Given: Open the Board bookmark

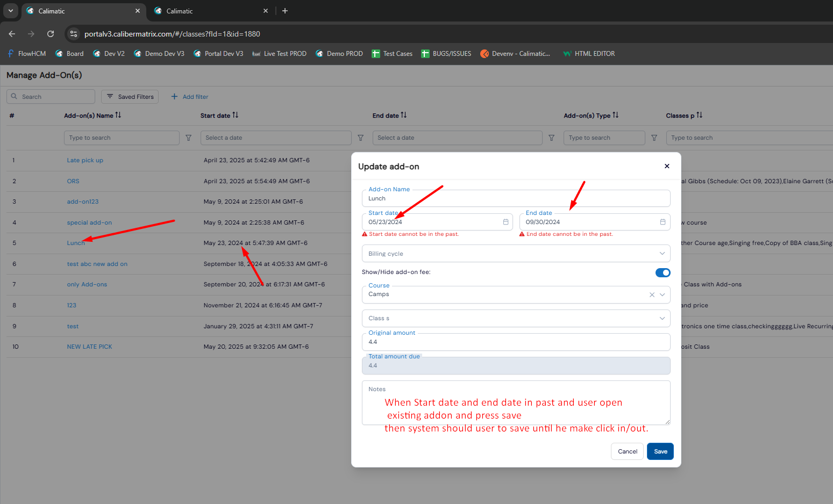Looking at the screenshot, I should 69,54.
